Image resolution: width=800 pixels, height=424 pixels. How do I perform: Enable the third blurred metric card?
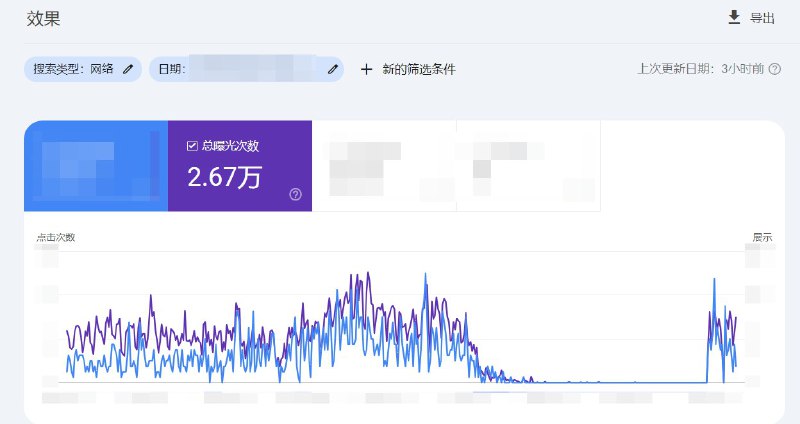pos(384,166)
